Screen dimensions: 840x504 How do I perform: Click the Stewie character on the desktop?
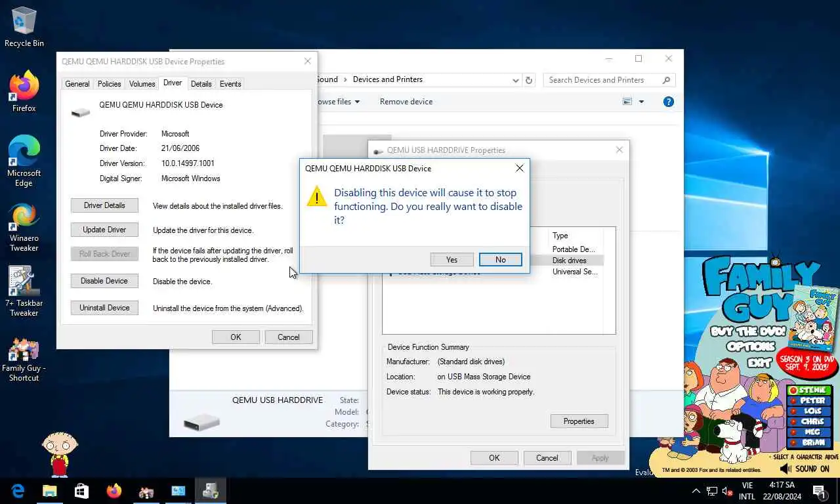click(x=59, y=453)
